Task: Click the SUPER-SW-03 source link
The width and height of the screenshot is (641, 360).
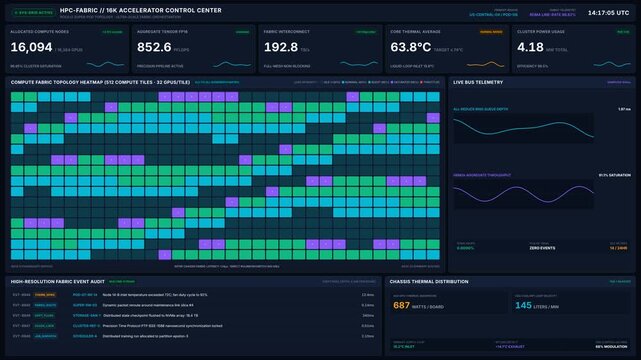Action: coord(85,305)
